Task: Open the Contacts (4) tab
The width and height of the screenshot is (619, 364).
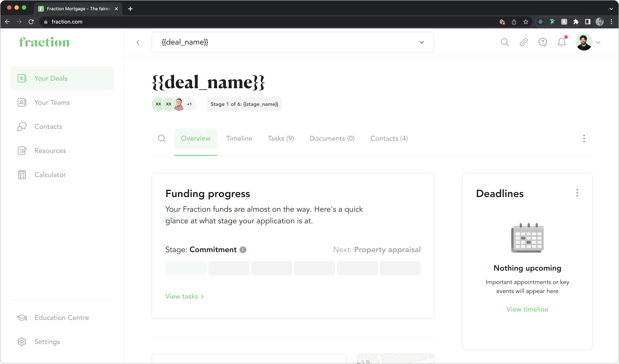Action: (x=389, y=139)
